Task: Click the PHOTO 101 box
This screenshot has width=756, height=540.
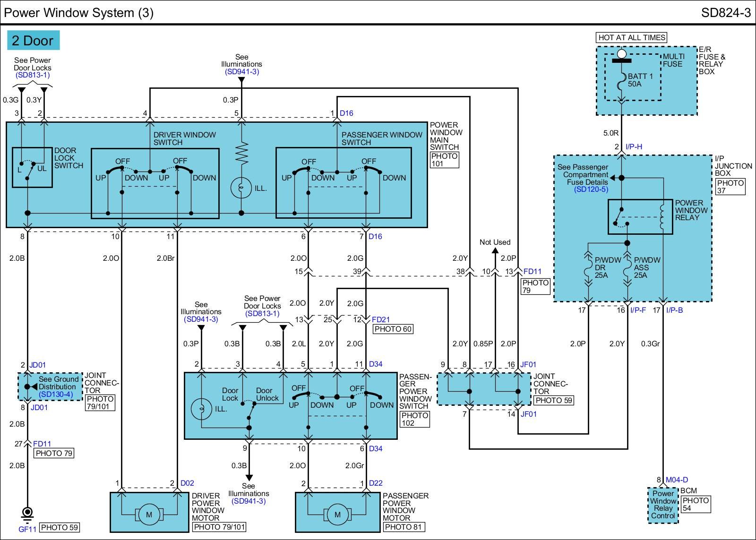Action: coord(444,160)
